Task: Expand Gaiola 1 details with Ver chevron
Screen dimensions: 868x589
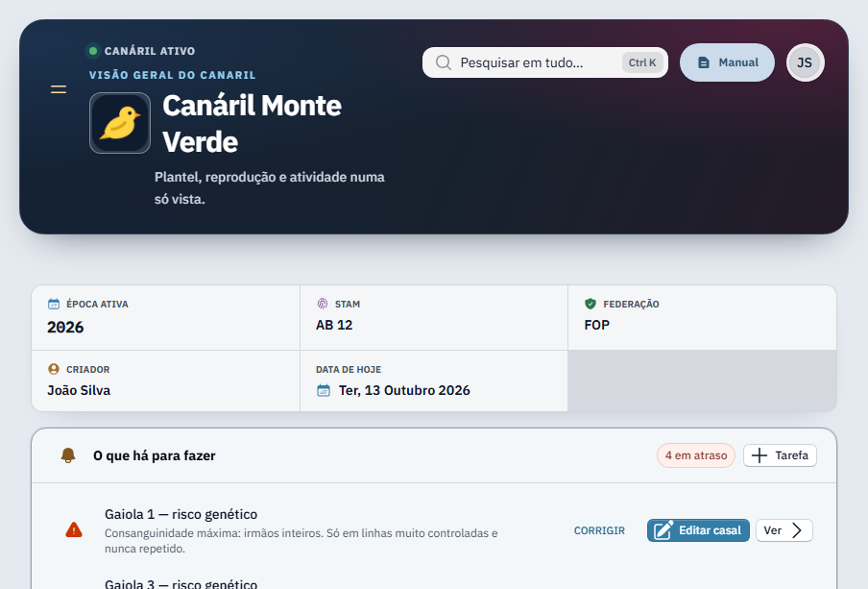Action: (x=784, y=530)
